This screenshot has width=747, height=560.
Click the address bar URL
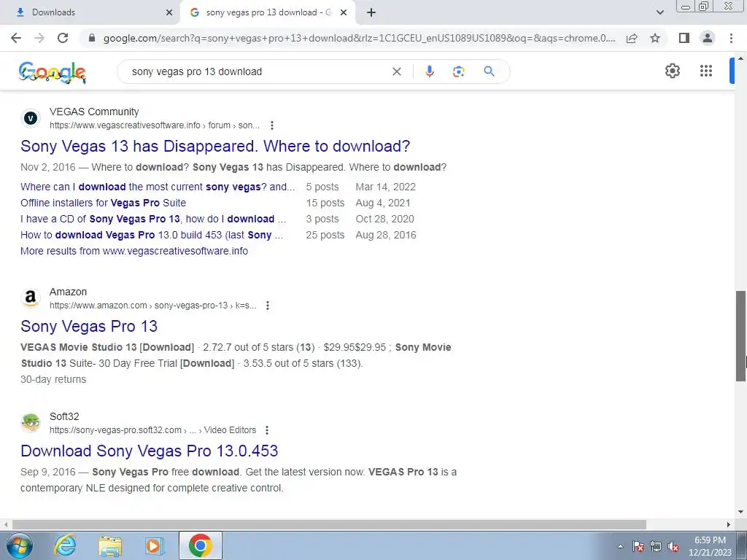360,38
